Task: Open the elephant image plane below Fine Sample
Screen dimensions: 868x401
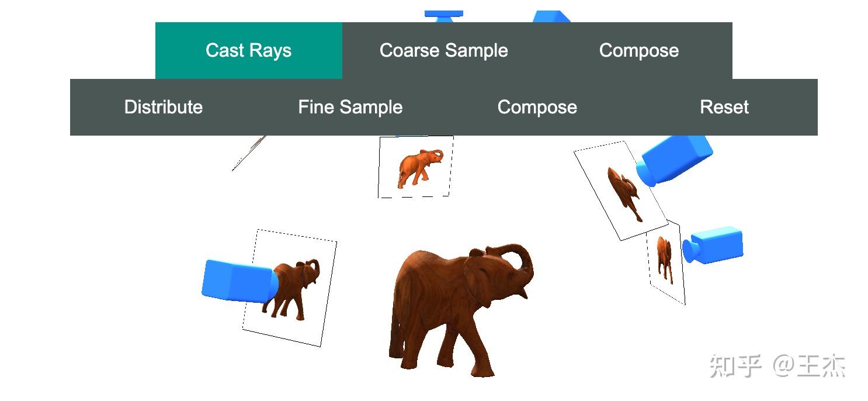Action: tap(415, 167)
